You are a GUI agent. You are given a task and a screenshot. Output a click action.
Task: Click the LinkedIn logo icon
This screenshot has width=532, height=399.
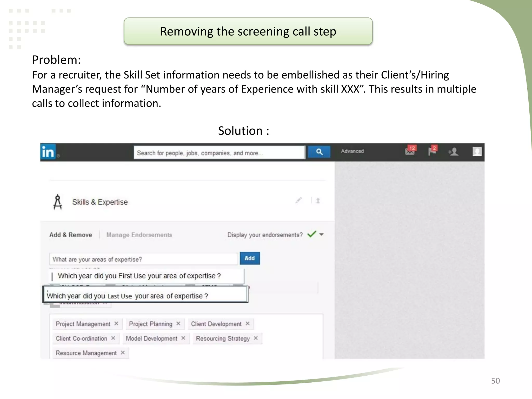[x=48, y=152]
